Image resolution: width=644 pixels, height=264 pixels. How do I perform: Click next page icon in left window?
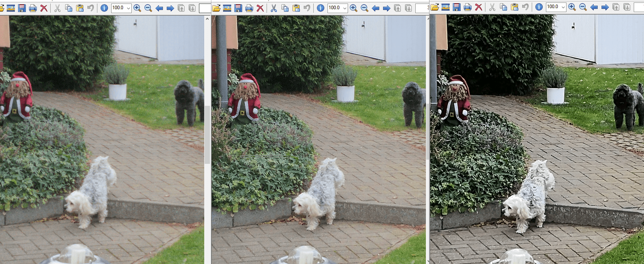tap(192, 8)
